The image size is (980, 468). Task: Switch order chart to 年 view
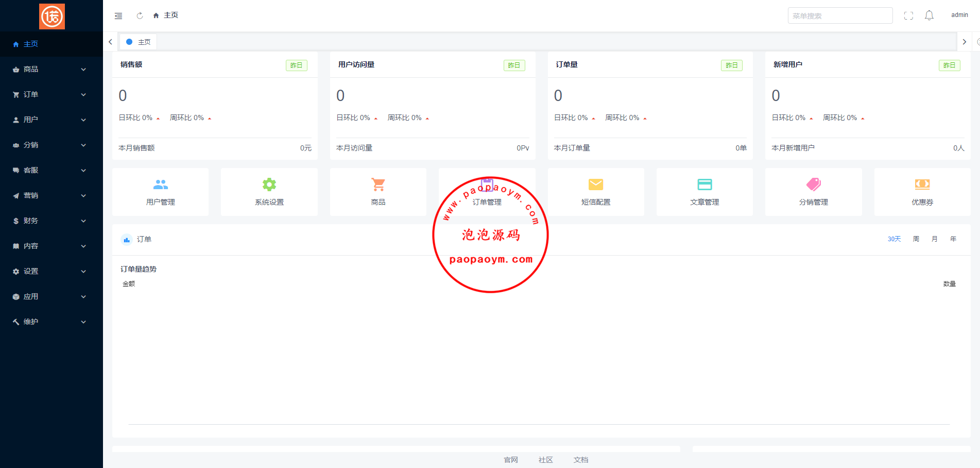(953, 239)
